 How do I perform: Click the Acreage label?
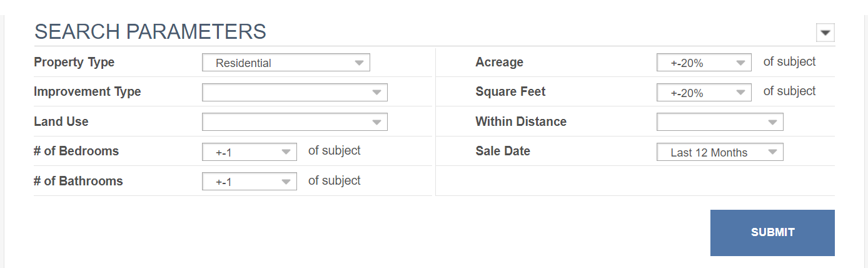tap(499, 62)
